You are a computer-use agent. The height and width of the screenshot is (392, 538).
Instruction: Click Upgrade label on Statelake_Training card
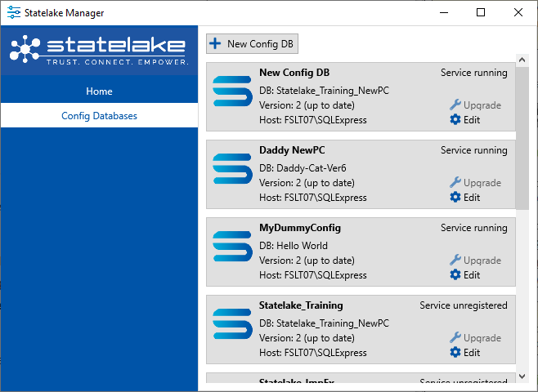(482, 338)
